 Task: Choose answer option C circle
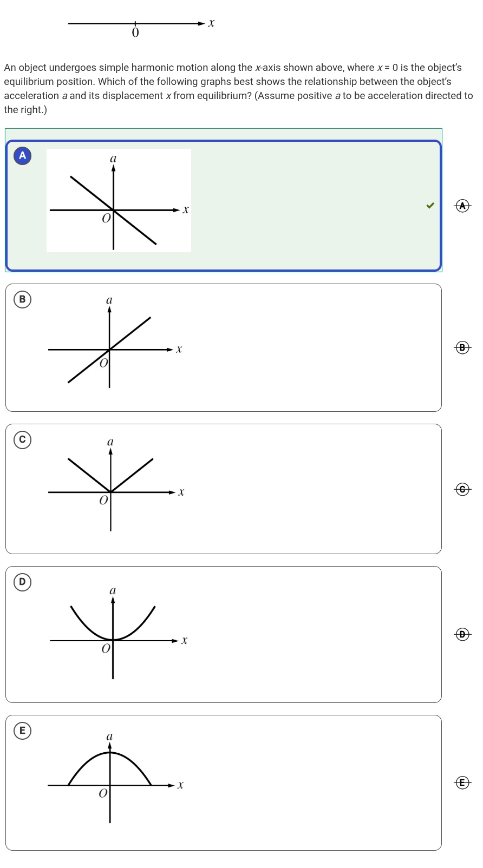(x=22, y=439)
